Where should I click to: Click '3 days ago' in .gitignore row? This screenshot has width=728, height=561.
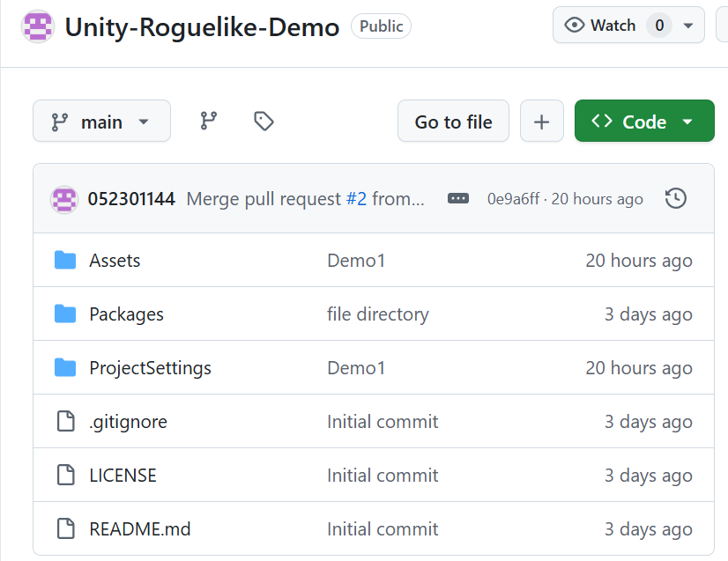click(649, 422)
